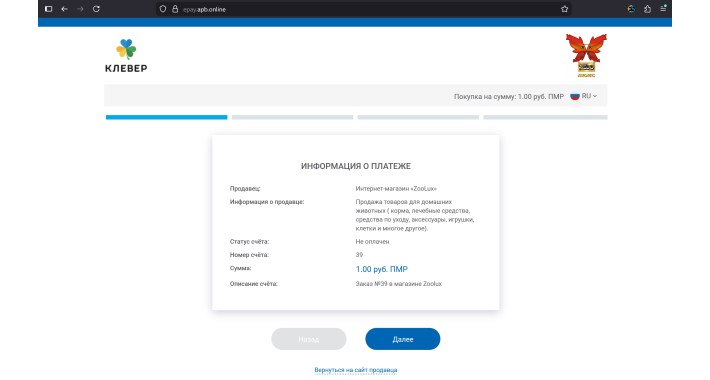Click the Далее button

403,339
